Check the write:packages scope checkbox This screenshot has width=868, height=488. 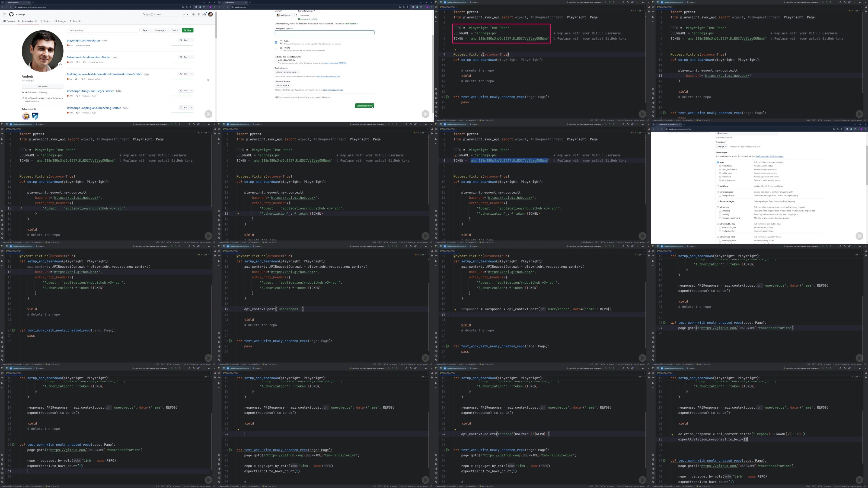[x=718, y=192]
